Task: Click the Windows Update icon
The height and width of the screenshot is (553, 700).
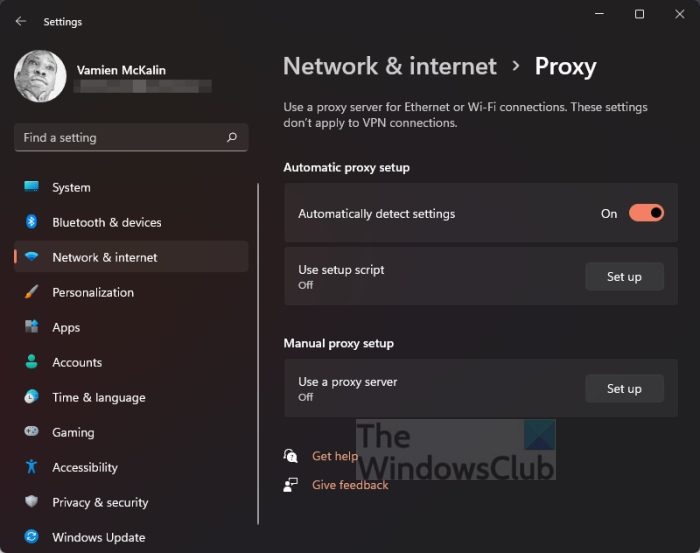Action: [32, 537]
